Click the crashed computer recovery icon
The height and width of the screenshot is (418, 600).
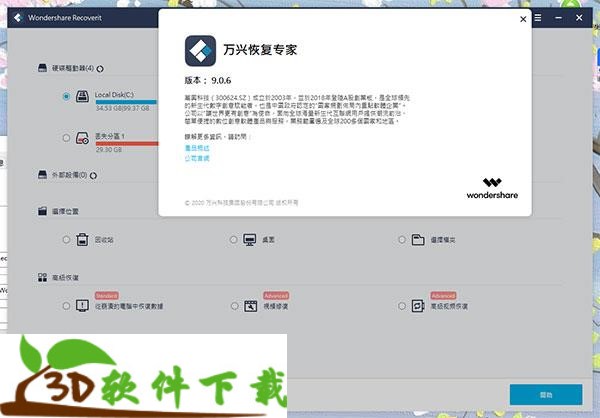[x=82, y=305]
